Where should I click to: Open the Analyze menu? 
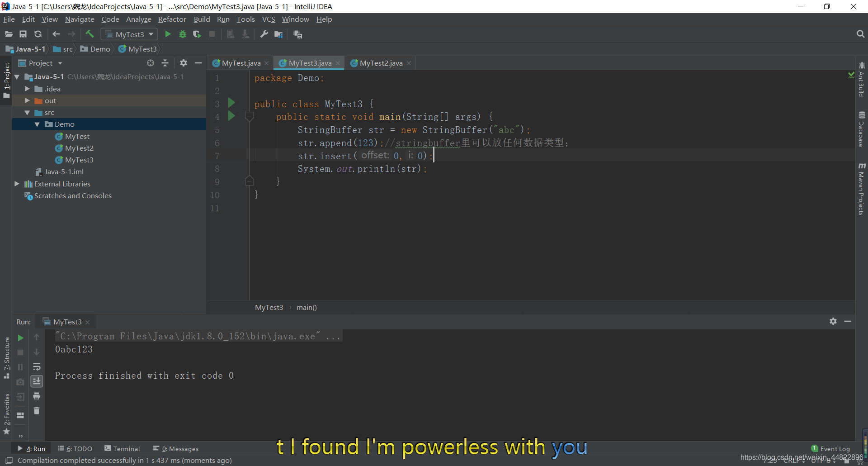138,19
